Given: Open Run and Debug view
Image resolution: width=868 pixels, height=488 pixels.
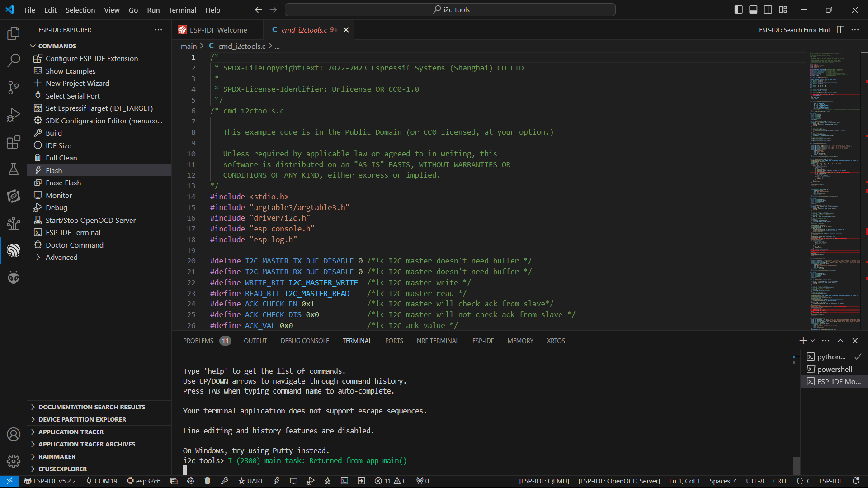Looking at the screenshot, I should coord(14,115).
